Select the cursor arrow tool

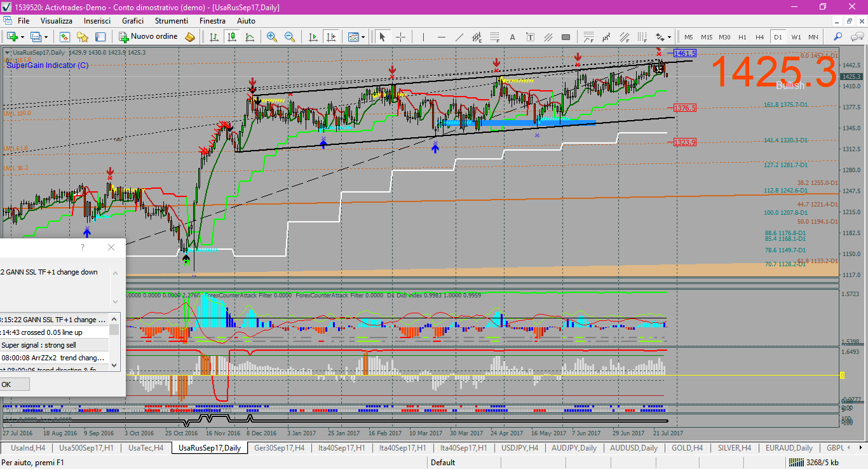click(x=382, y=37)
